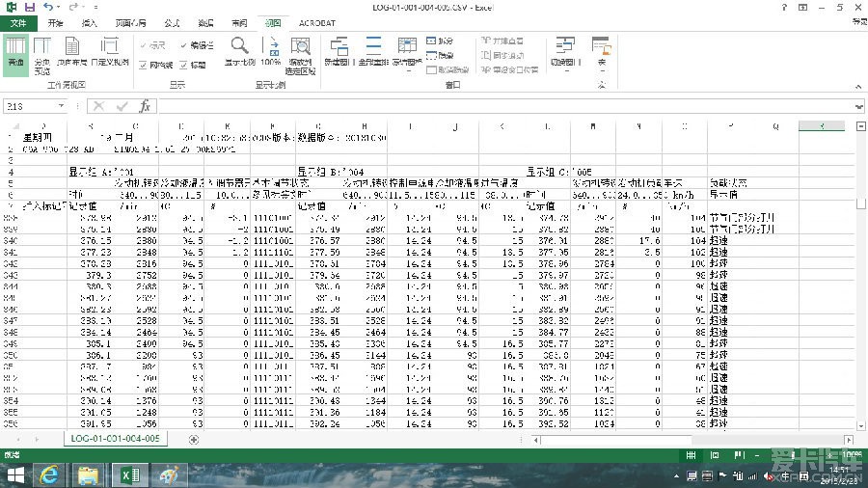Click the Unhide (取消隐藏) window button

click(x=448, y=69)
